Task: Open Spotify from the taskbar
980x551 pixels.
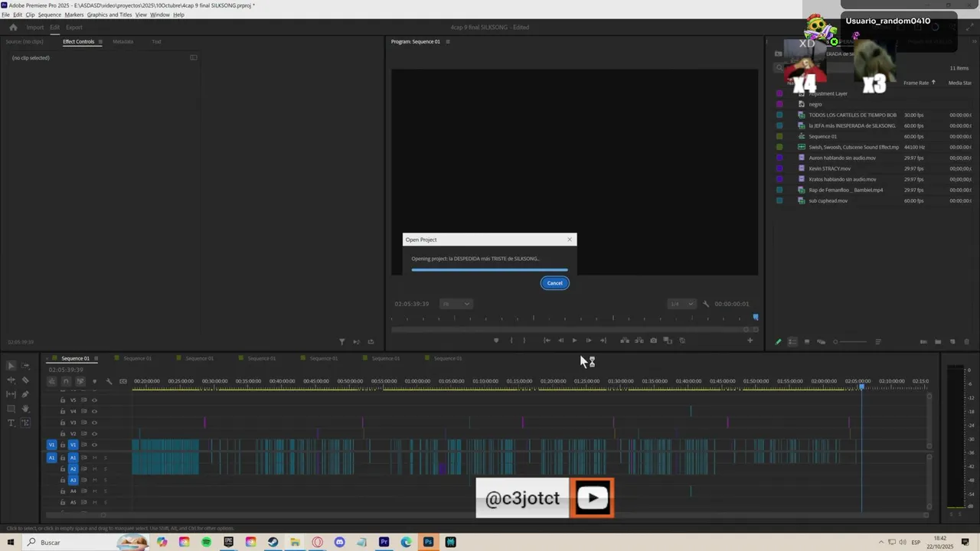Action: (207, 542)
